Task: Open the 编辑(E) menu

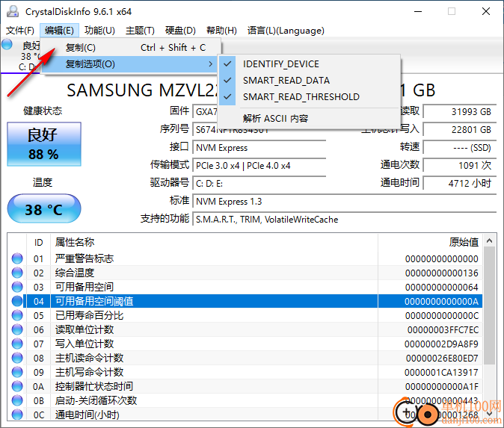Action: pyautogui.click(x=60, y=31)
